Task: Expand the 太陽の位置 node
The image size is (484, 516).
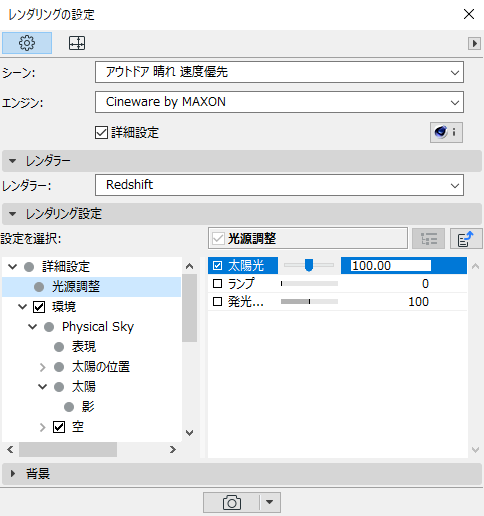Action: pyautogui.click(x=43, y=367)
